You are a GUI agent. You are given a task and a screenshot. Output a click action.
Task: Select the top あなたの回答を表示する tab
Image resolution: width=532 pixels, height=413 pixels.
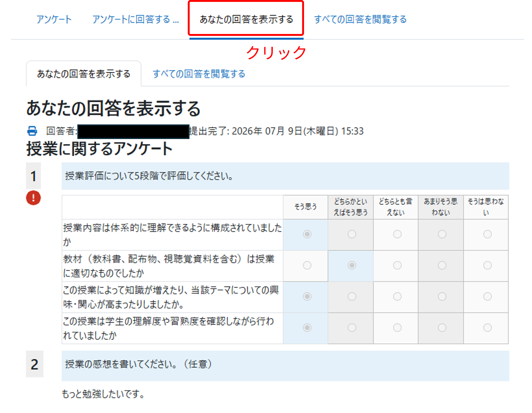click(x=246, y=19)
